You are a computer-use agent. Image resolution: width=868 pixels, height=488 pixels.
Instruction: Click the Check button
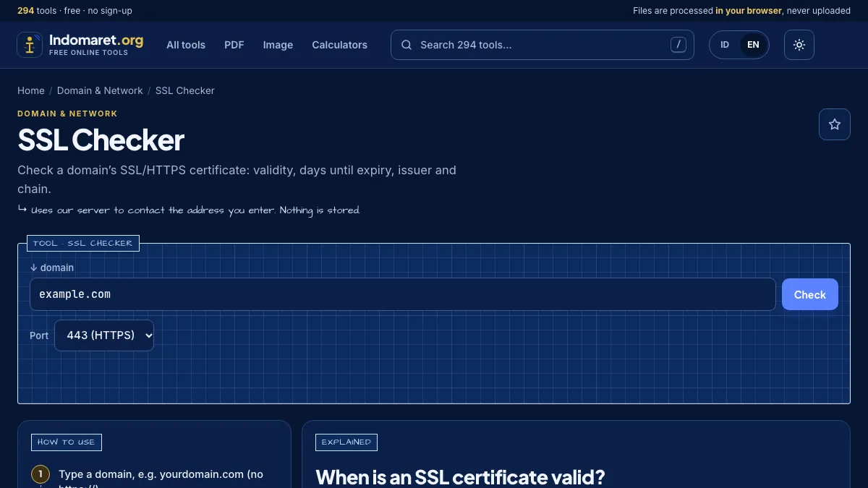point(810,294)
